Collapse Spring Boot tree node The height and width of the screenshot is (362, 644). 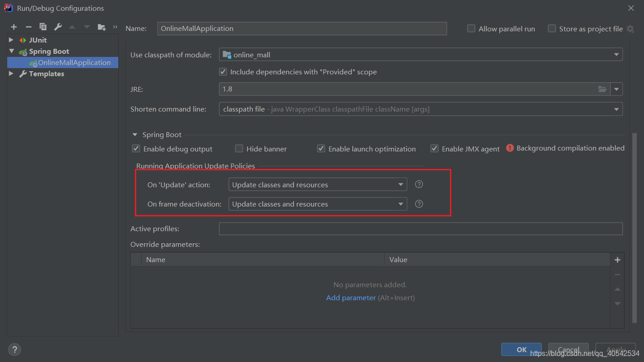tap(11, 51)
